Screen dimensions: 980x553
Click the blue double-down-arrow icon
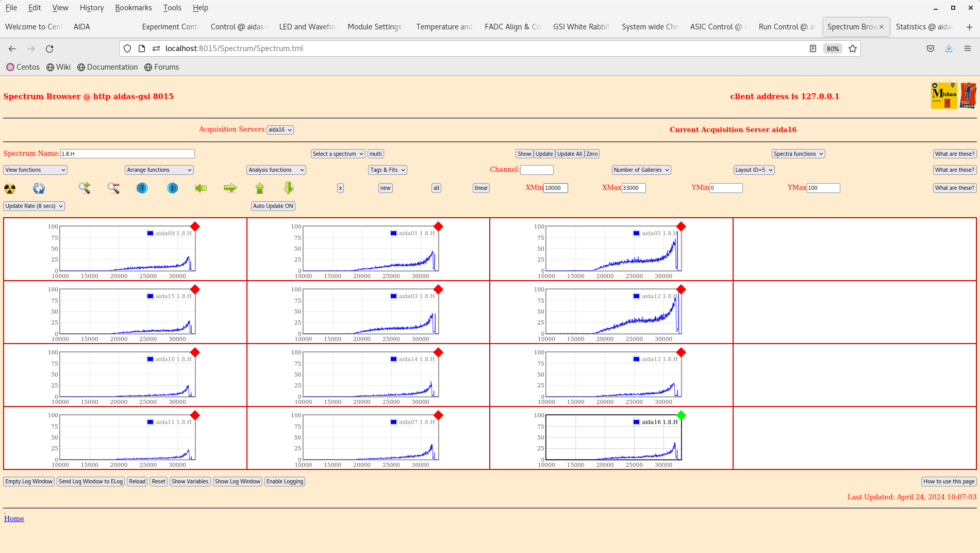pyautogui.click(x=142, y=188)
